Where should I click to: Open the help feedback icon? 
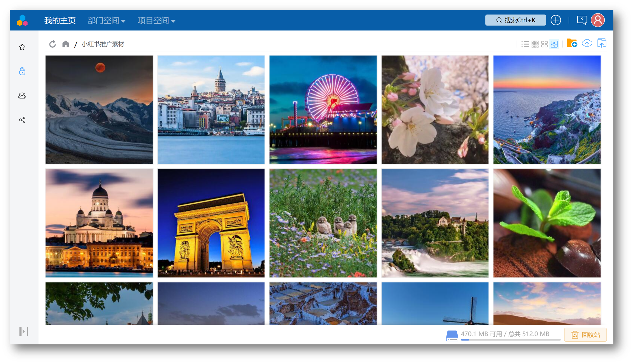tap(582, 20)
